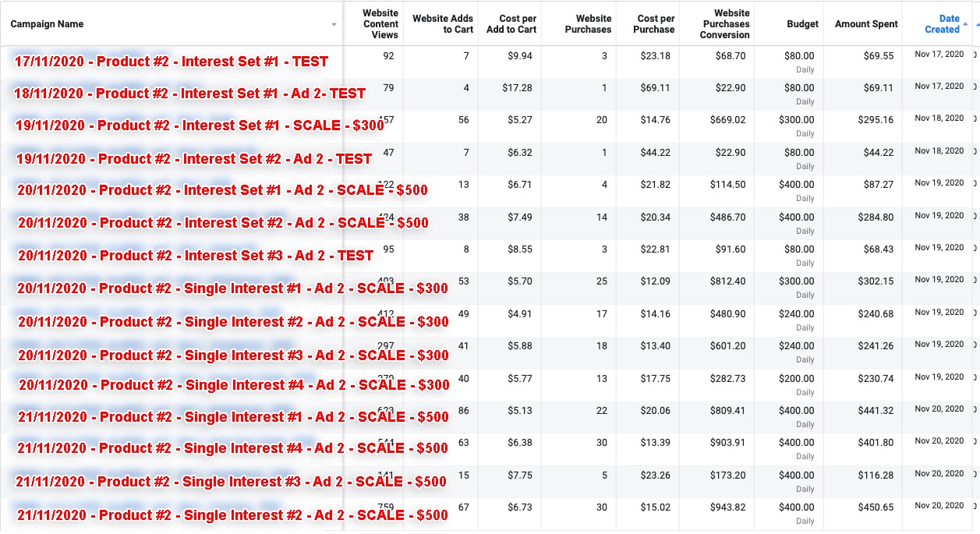Click the $80.00 budget of the first campaign
Image resolution: width=980 pixels, height=534 pixels.
point(799,56)
